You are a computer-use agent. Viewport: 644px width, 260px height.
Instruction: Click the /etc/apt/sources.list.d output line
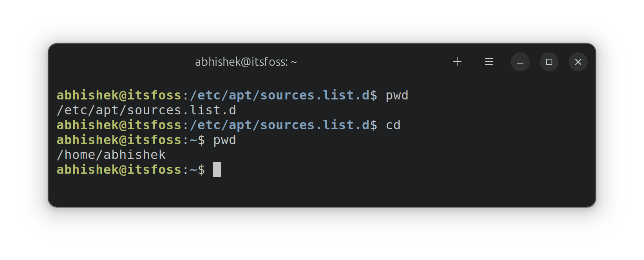pos(147,110)
